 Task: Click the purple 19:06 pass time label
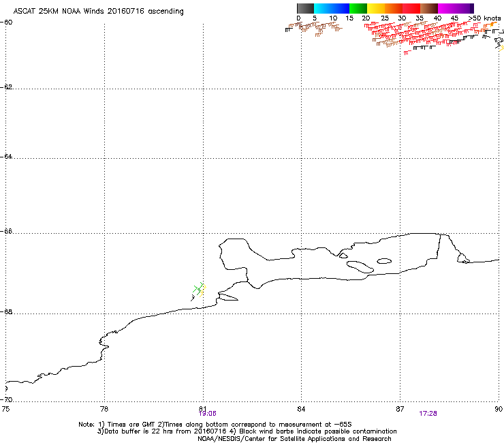[207, 414]
